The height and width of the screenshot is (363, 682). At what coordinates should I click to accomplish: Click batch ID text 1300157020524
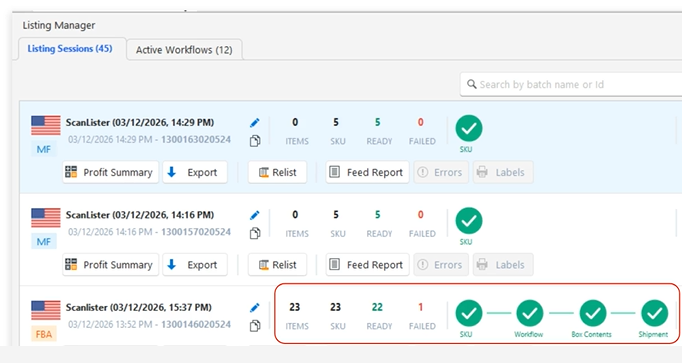pos(196,232)
